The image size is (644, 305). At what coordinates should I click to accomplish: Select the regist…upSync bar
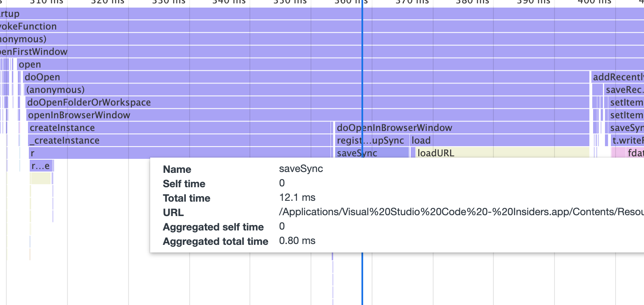coord(372,141)
